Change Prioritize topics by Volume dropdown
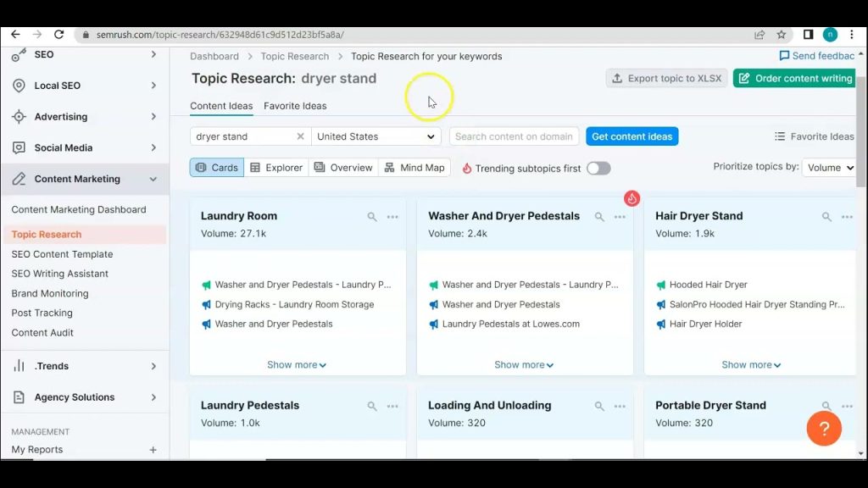This screenshot has width=868, height=488. click(x=829, y=167)
